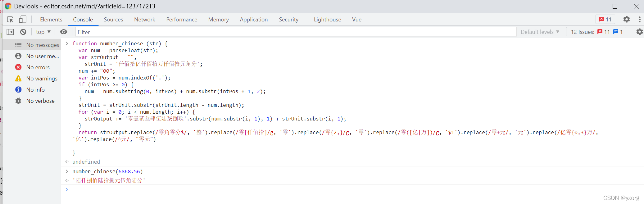Click the strUnit assignment with Chinese units string
The image size is (644, 204).
pyautogui.click(x=143, y=64)
